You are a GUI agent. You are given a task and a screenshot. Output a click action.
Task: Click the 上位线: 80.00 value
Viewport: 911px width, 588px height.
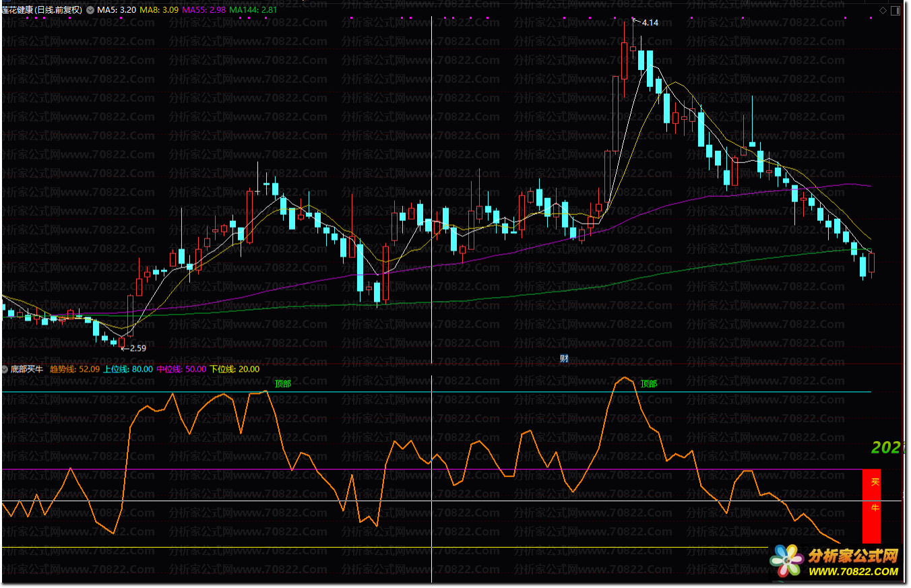[128, 369]
